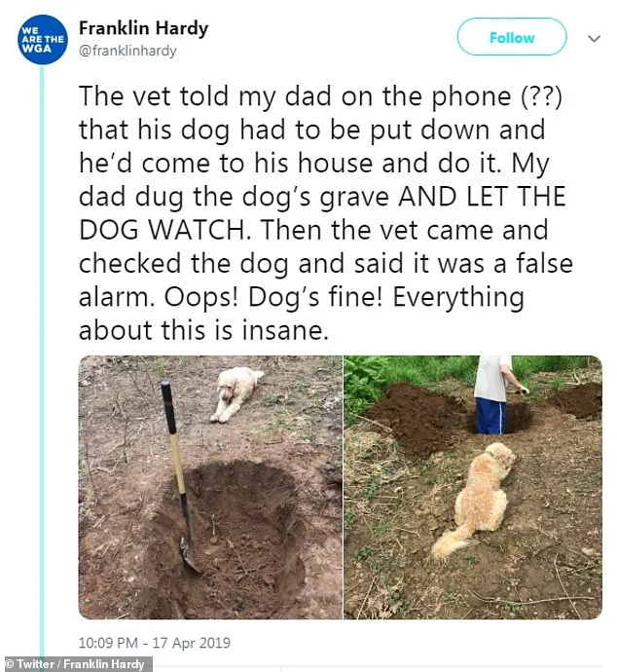Click the man standing in the hole
The height and width of the screenshot is (672, 617).
pos(492,394)
